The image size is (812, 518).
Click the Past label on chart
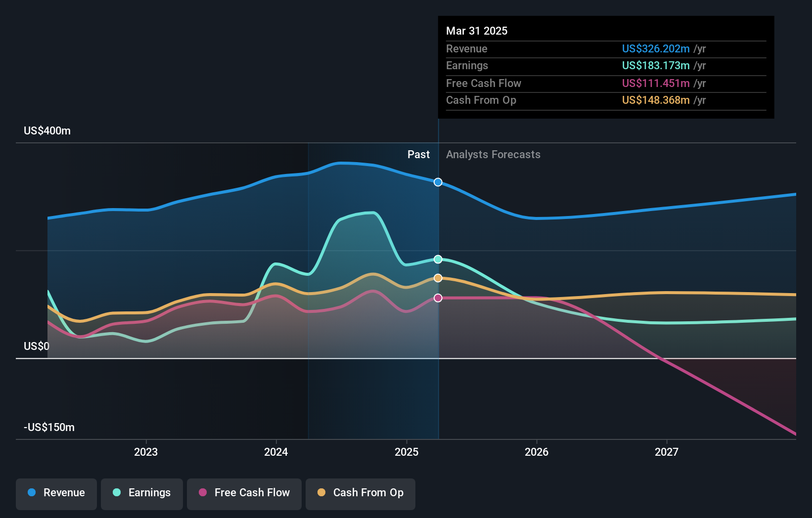418,155
